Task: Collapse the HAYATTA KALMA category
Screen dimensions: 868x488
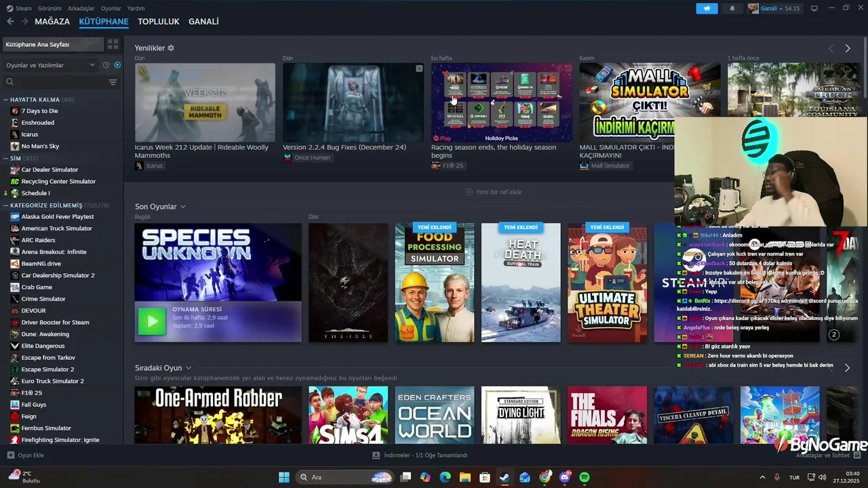Action: click(x=6, y=100)
